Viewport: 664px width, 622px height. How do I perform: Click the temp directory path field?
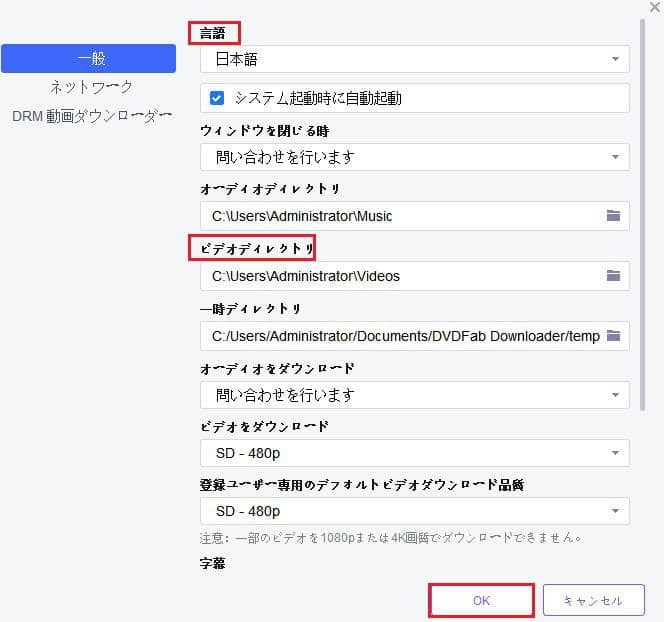(x=400, y=336)
